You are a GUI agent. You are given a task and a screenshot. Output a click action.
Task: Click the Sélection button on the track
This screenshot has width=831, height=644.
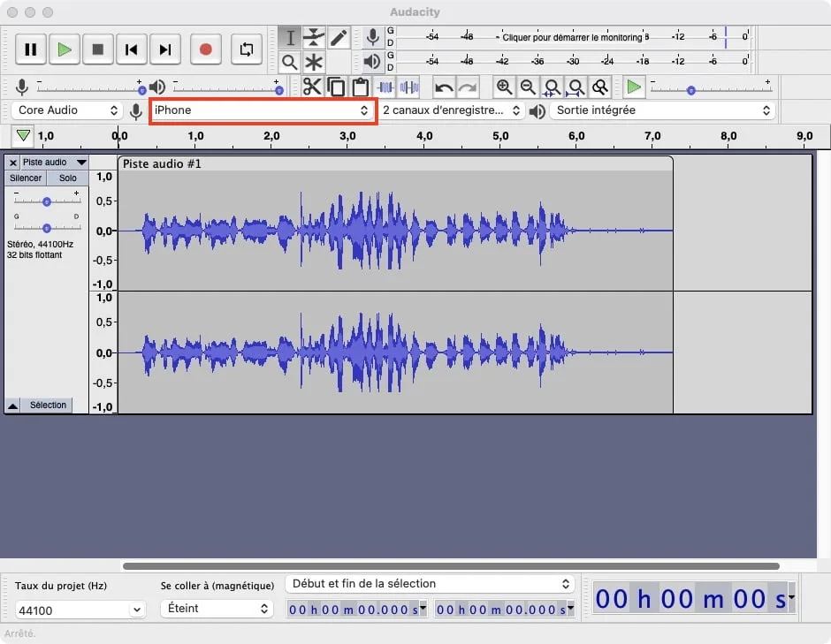coord(49,405)
